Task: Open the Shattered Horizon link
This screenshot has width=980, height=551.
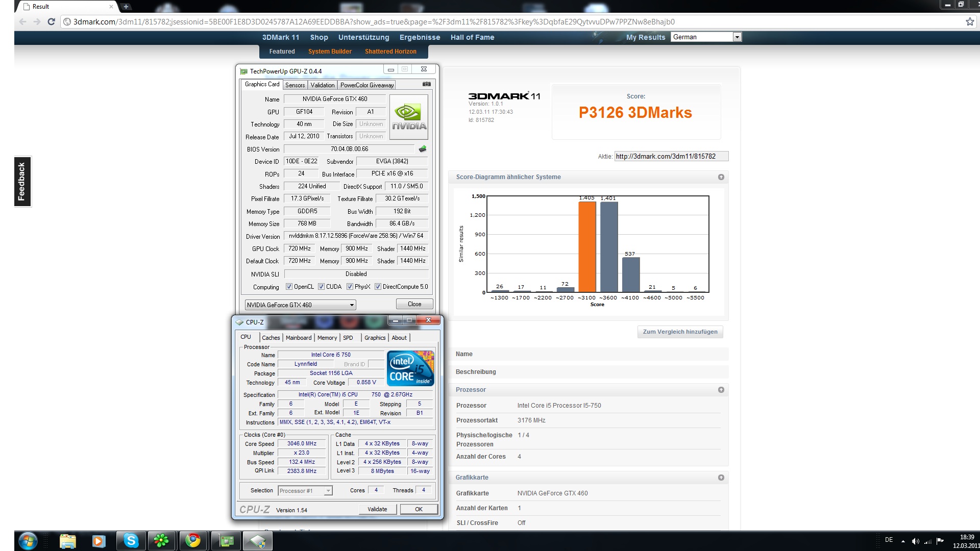Action: pyautogui.click(x=390, y=52)
